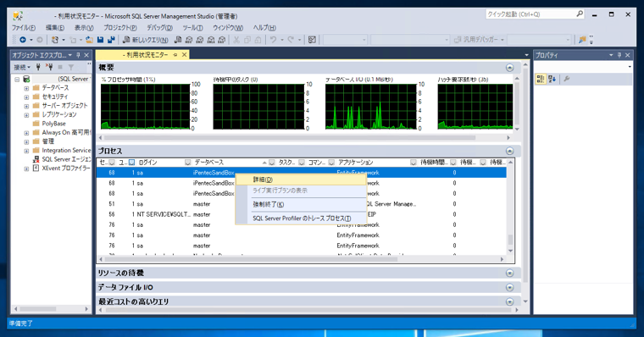644x337 pixels.
Task: Select the PolyBase tree node
Action: click(x=53, y=124)
